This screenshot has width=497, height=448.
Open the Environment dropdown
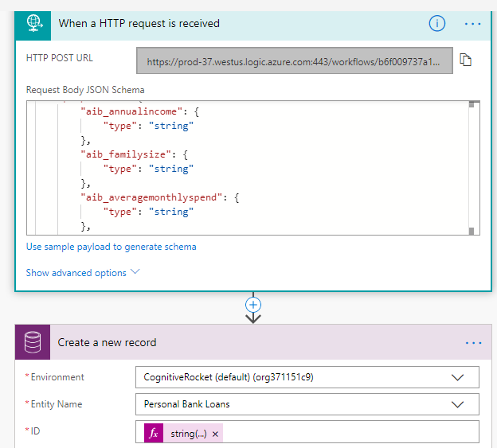457,377
